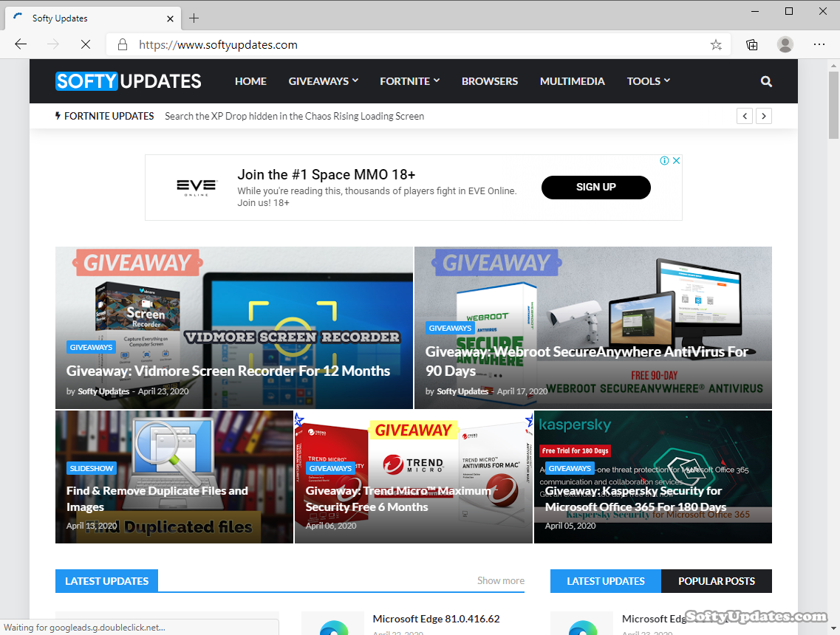Click the SIGN UP button in the ad

(595, 188)
